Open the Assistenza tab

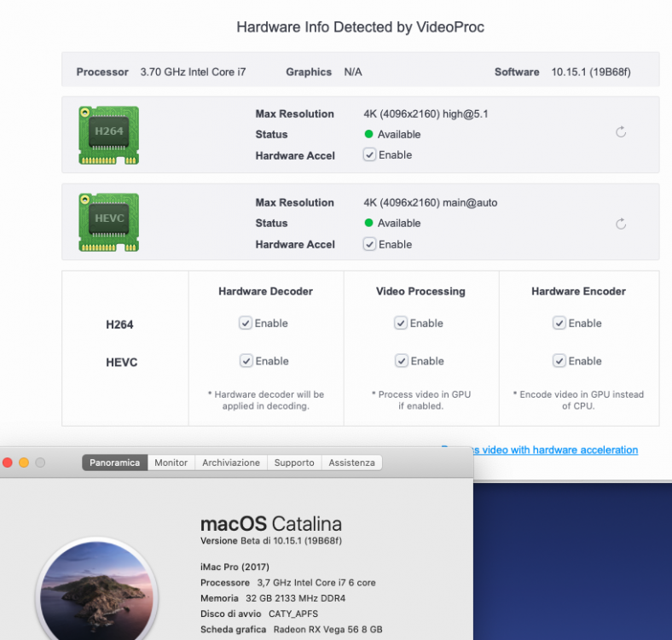click(352, 463)
